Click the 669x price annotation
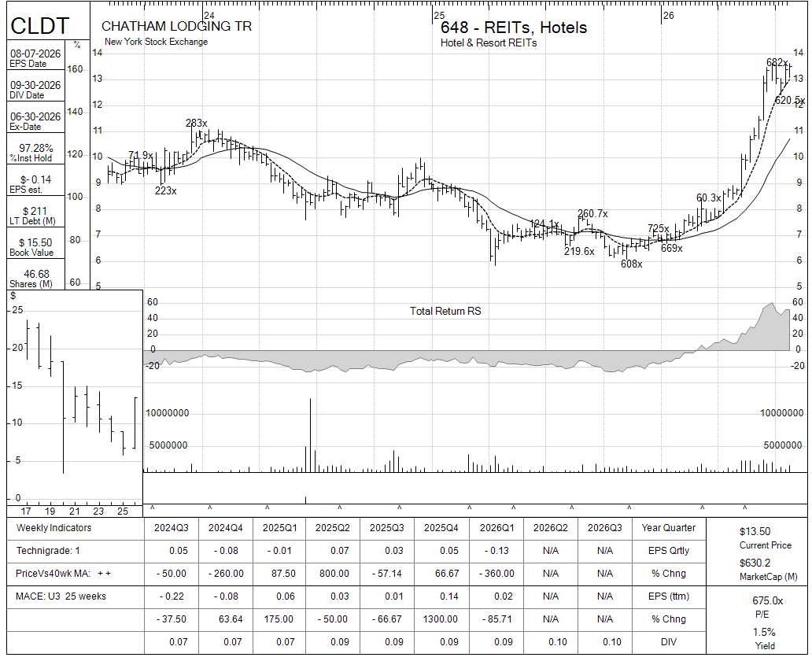 672,249
